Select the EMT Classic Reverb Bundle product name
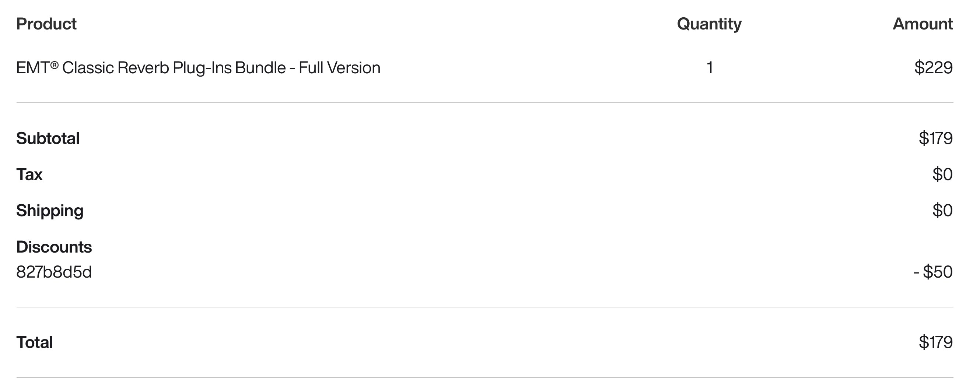This screenshot has height=391, width=980. [198, 68]
